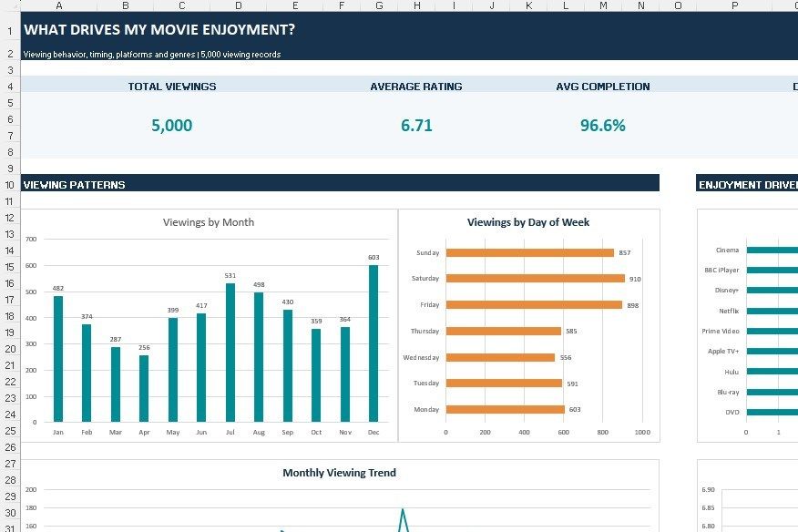Click the Monday bar in day-of-week chart
Image resolution: width=798 pixels, height=532 pixels.
(x=506, y=409)
